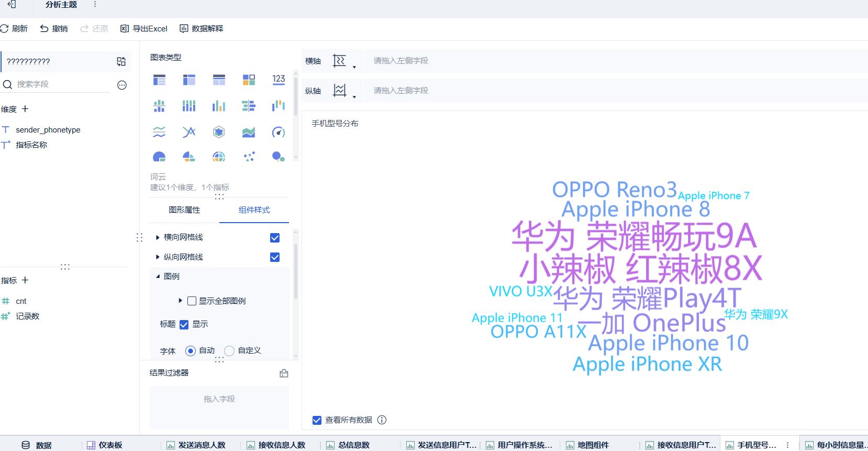The width and height of the screenshot is (868, 451).
Task: Select the detail table chart type
Action: (x=219, y=80)
